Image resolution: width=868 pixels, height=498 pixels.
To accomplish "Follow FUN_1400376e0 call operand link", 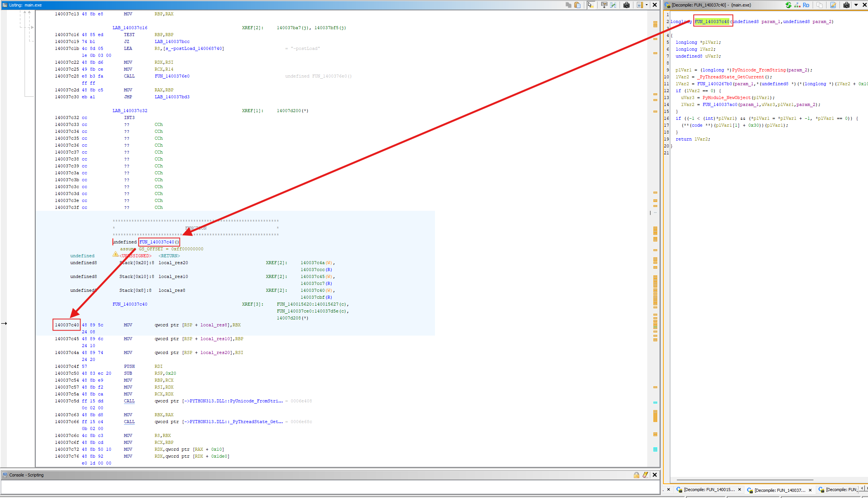I will point(172,76).
